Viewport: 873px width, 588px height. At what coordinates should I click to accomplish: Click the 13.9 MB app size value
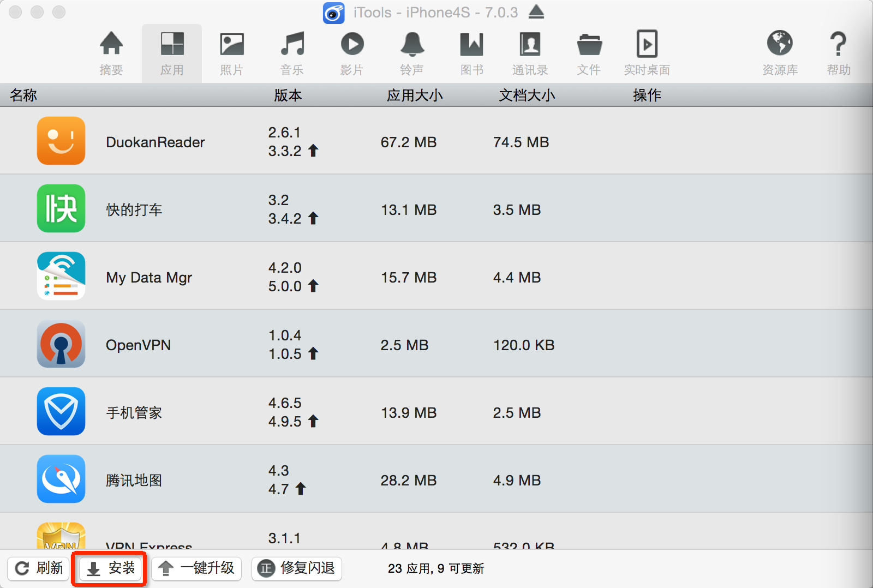[x=409, y=413]
